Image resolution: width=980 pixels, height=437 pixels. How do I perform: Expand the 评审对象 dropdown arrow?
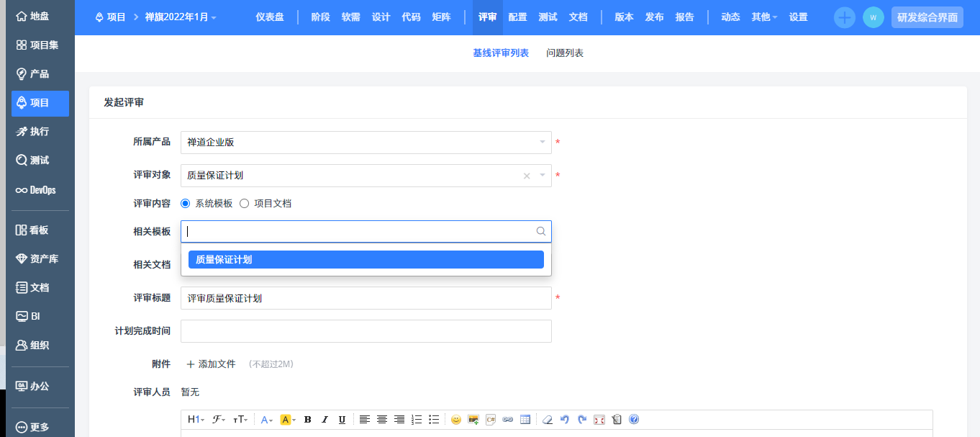coord(543,176)
